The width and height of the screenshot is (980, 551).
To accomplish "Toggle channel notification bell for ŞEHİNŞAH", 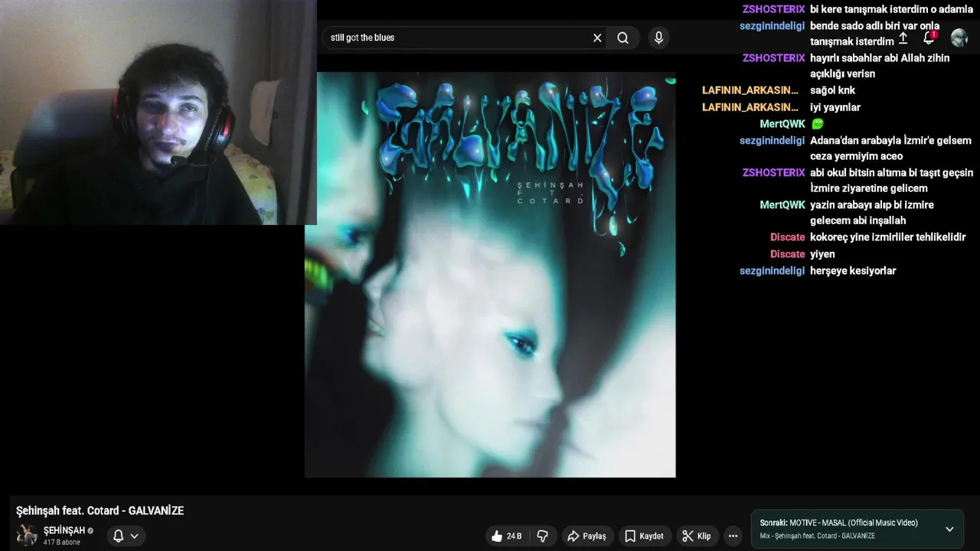I will tap(118, 536).
